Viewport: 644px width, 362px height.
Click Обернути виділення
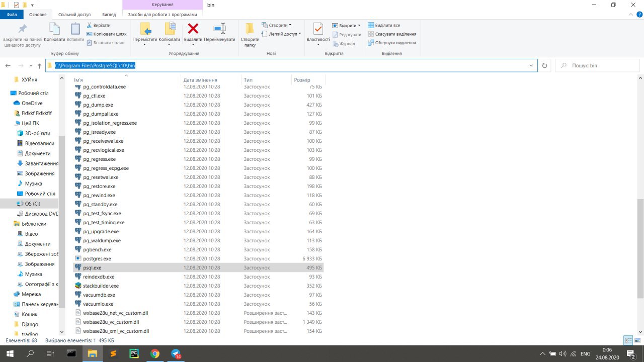(x=392, y=43)
